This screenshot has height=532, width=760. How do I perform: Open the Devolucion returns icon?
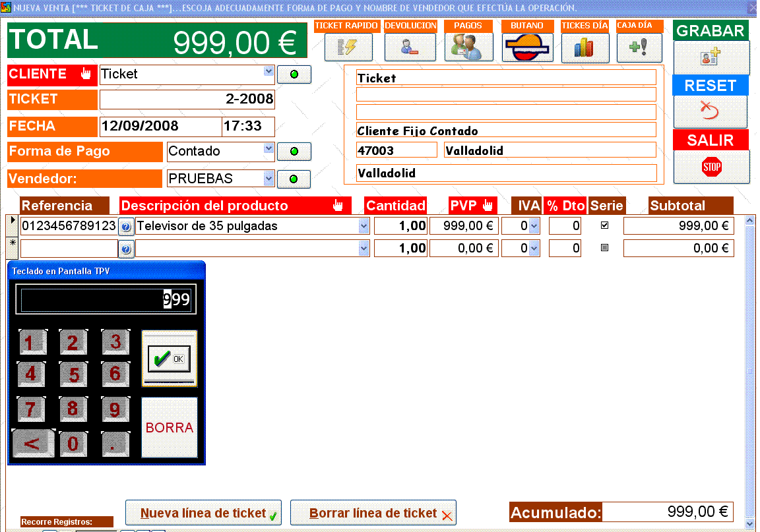[x=410, y=47]
